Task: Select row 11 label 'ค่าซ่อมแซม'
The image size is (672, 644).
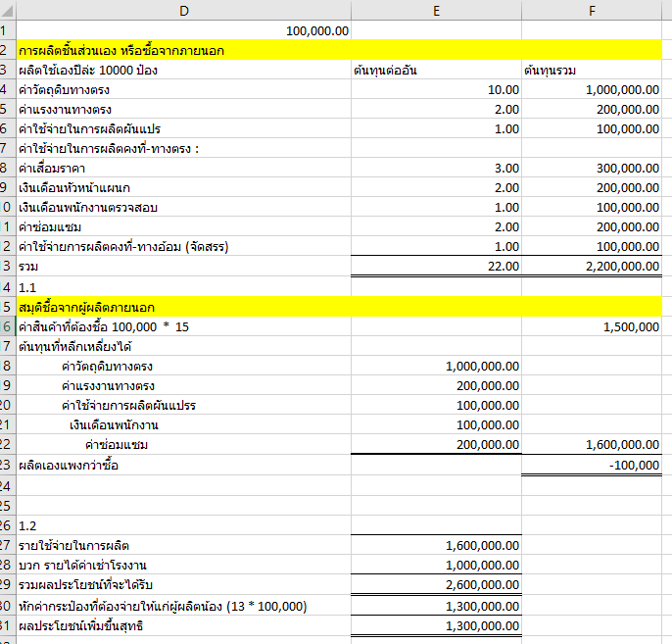Action: [183, 226]
